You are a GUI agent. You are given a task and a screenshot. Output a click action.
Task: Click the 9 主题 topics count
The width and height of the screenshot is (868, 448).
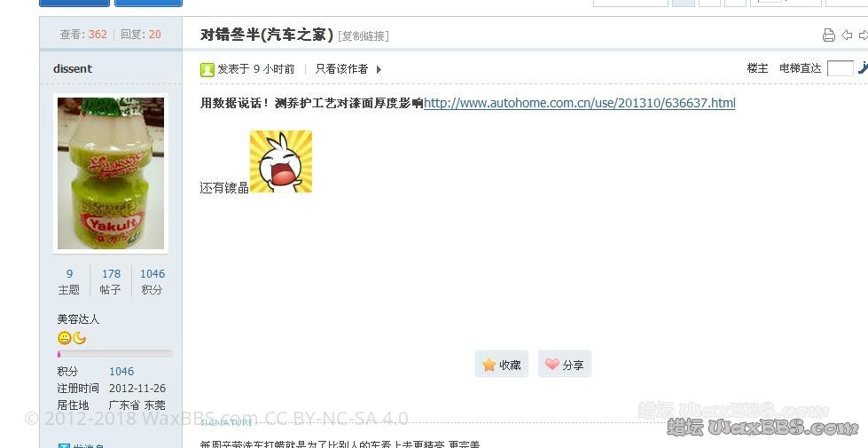(x=69, y=281)
